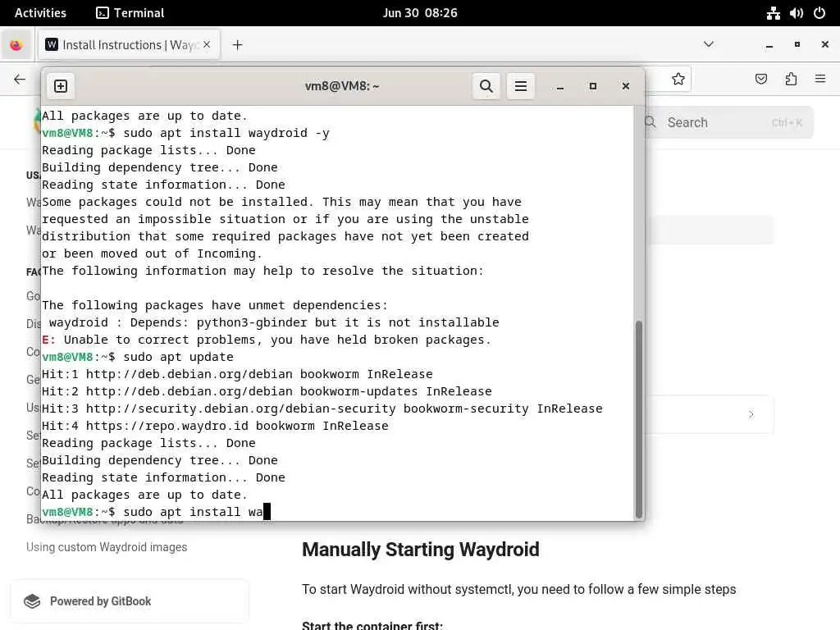Click the terminal search magnifier icon
Viewport: 840px width, 630px height.
click(x=486, y=86)
